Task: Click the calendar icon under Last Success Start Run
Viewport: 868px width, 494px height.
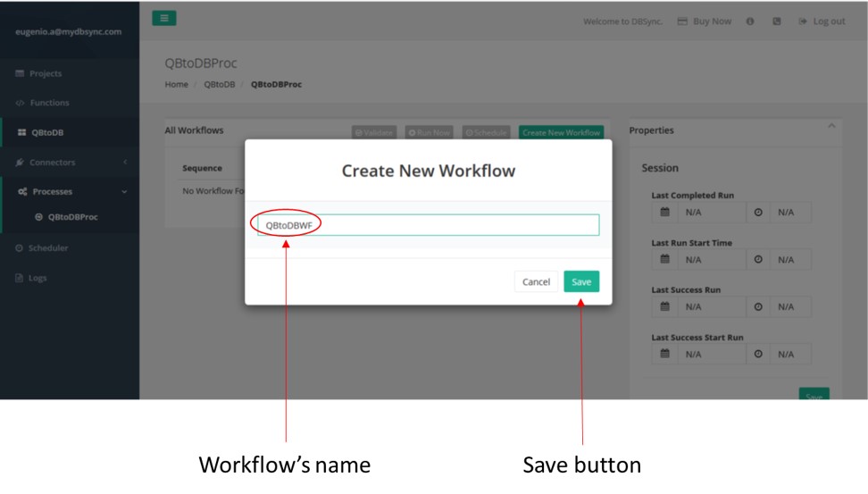Action: [664, 355]
